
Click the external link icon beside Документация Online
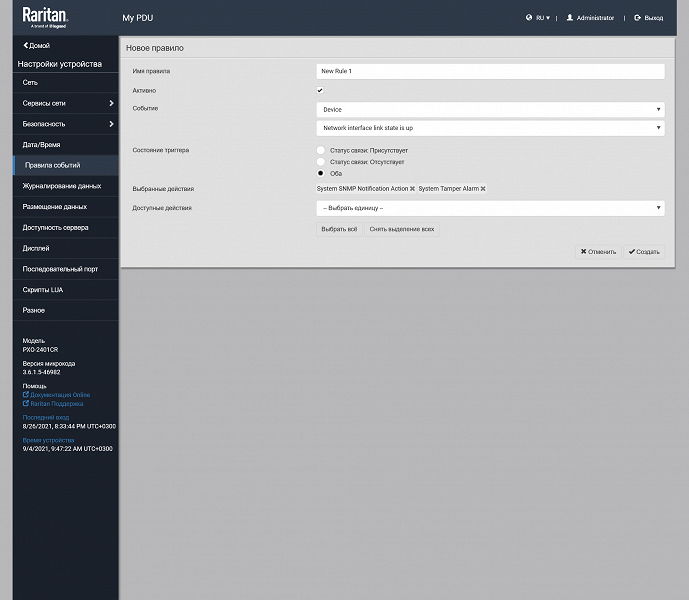[x=25, y=394]
